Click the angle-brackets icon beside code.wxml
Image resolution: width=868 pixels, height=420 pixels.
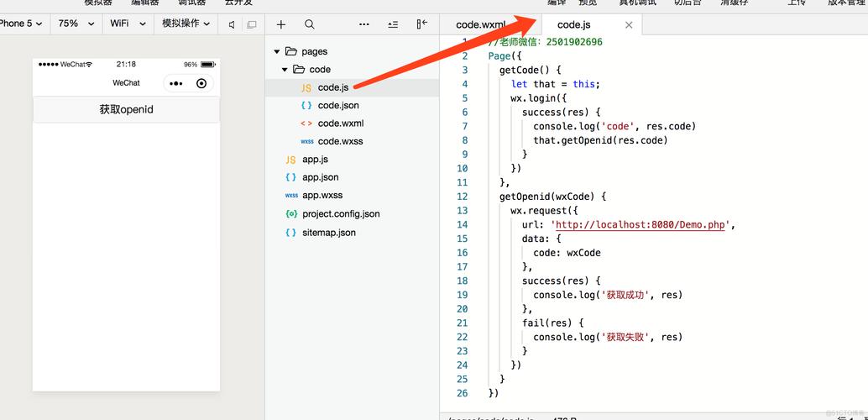pyautogui.click(x=306, y=123)
